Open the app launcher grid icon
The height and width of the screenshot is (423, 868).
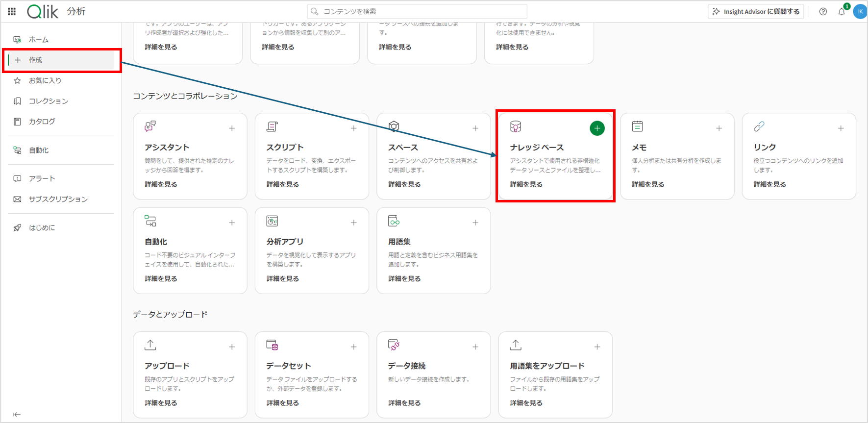coord(12,11)
